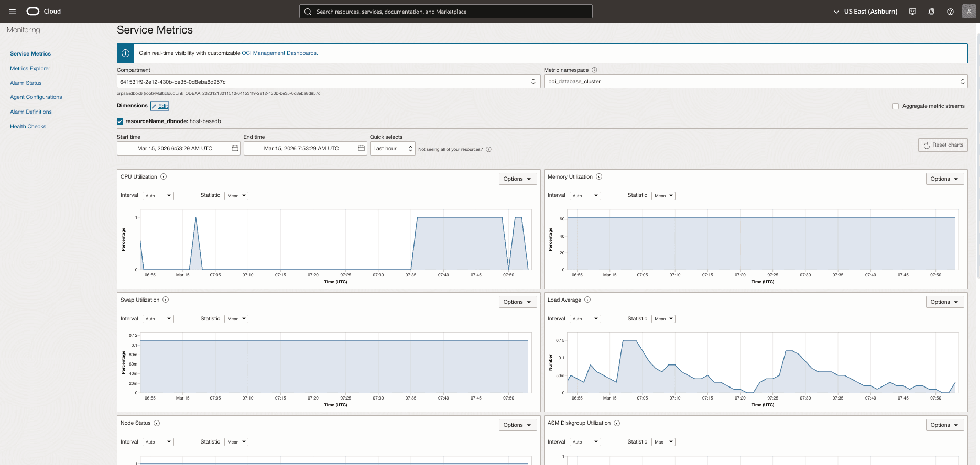Image resolution: width=980 pixels, height=465 pixels.
Task: Click the End time input field
Action: tap(305, 148)
